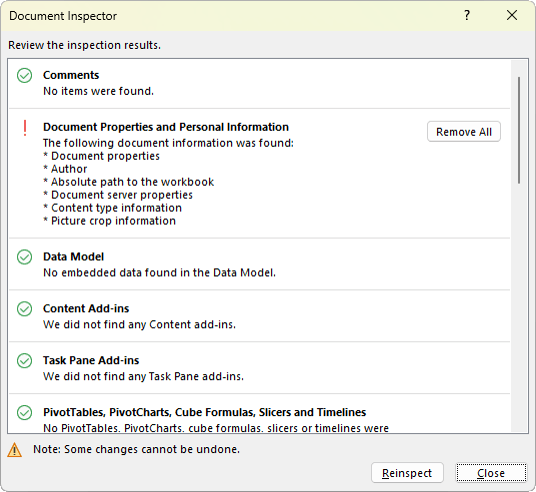Click the green checkmark icon beside Data Model
Image resolution: width=536 pixels, height=492 pixels.
tap(25, 257)
